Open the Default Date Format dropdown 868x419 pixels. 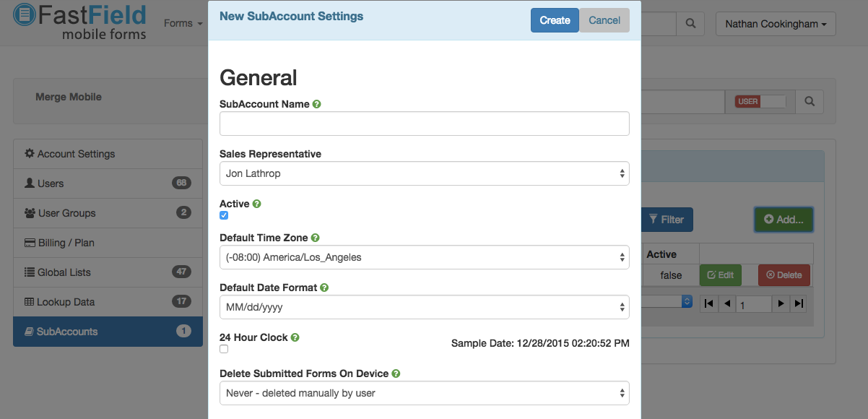click(424, 307)
